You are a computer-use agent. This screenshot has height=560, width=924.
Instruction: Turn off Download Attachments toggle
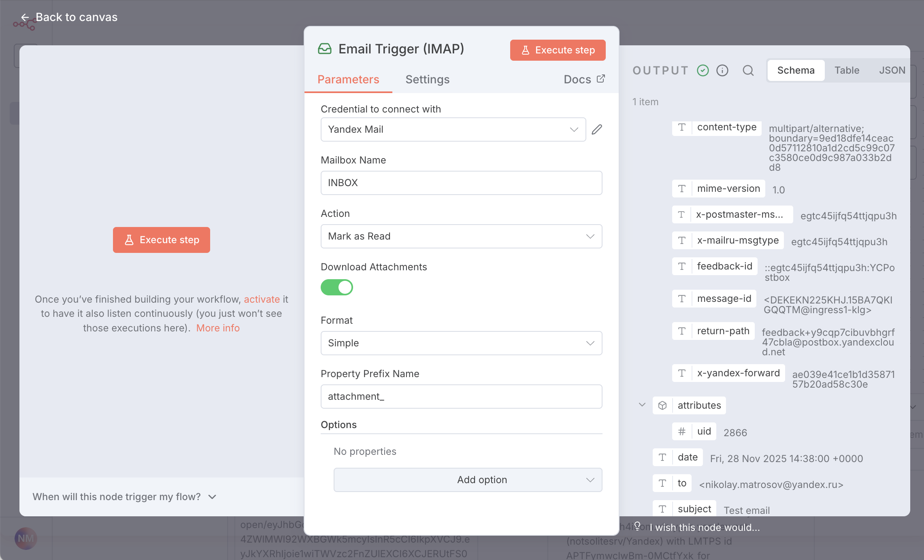click(337, 287)
